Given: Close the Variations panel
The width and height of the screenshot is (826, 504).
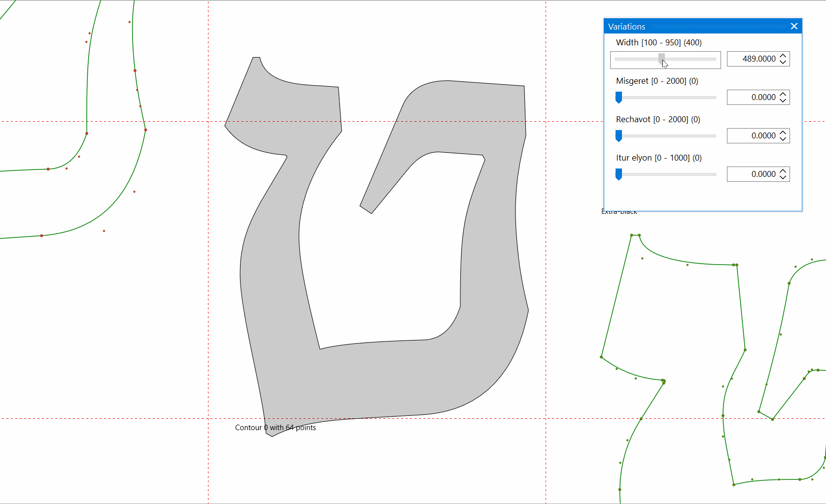Looking at the screenshot, I should coord(794,26).
